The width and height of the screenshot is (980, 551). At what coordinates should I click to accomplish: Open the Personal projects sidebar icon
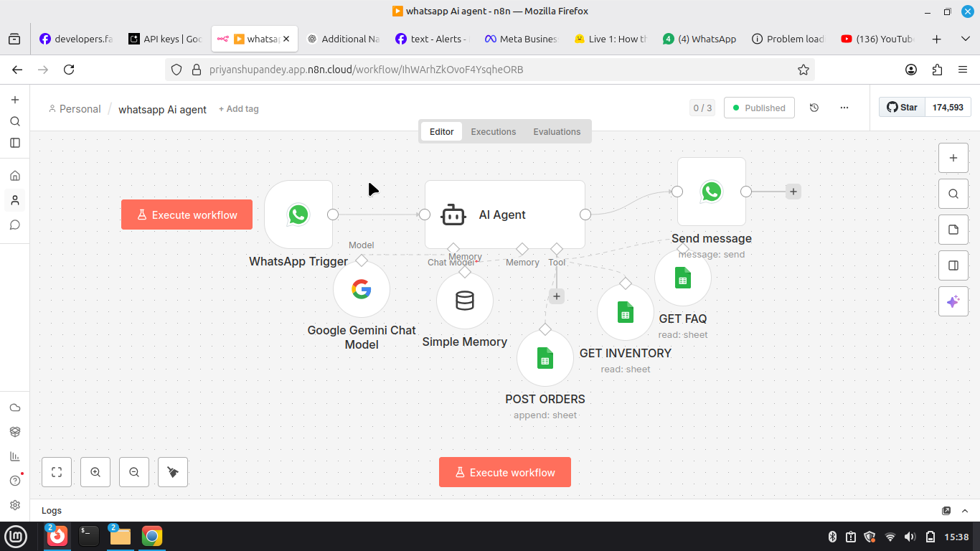15,200
